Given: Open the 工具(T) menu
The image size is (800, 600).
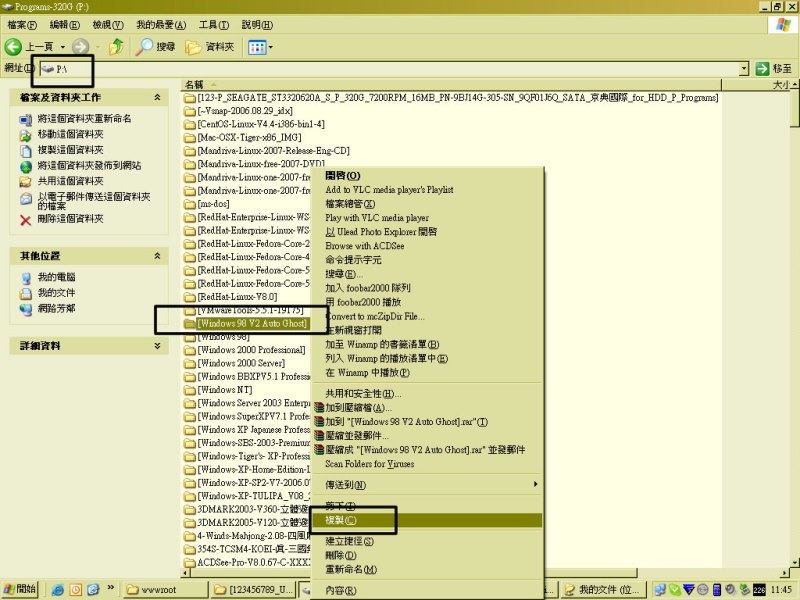Looking at the screenshot, I should pyautogui.click(x=214, y=24).
